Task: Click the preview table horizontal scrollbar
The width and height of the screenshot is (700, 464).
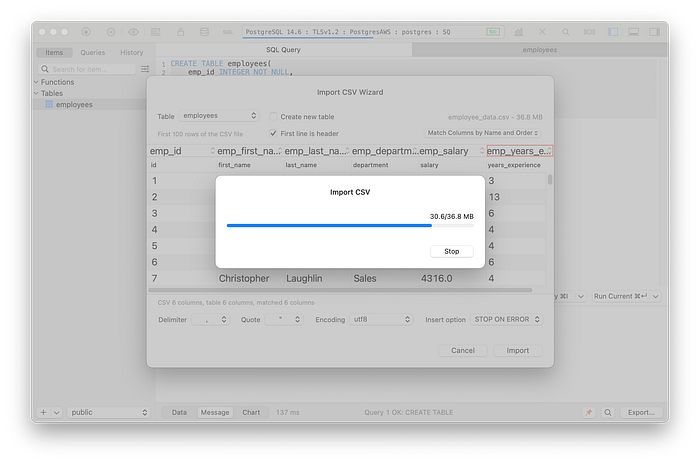Action: coord(340,290)
